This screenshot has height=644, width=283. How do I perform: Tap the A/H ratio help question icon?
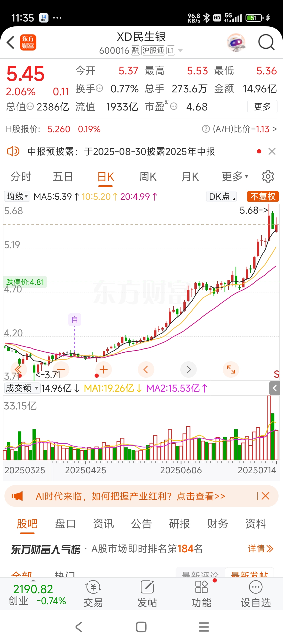point(206,129)
